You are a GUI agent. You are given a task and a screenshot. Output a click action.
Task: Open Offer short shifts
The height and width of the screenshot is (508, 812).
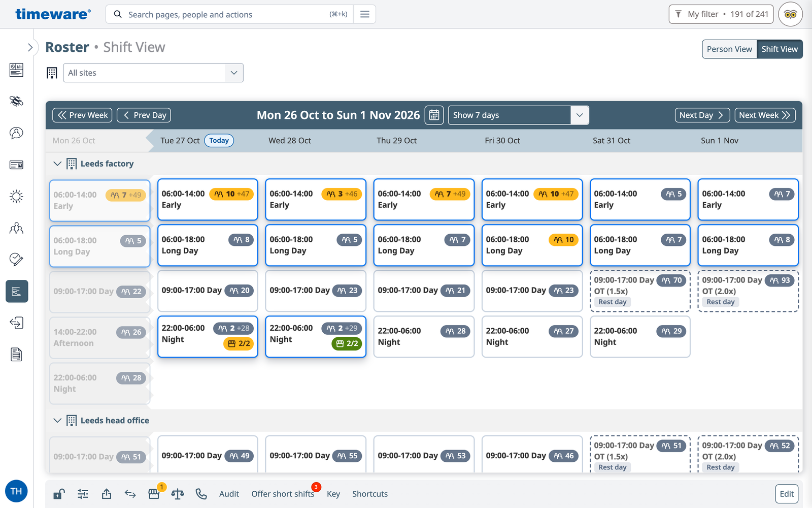point(283,494)
